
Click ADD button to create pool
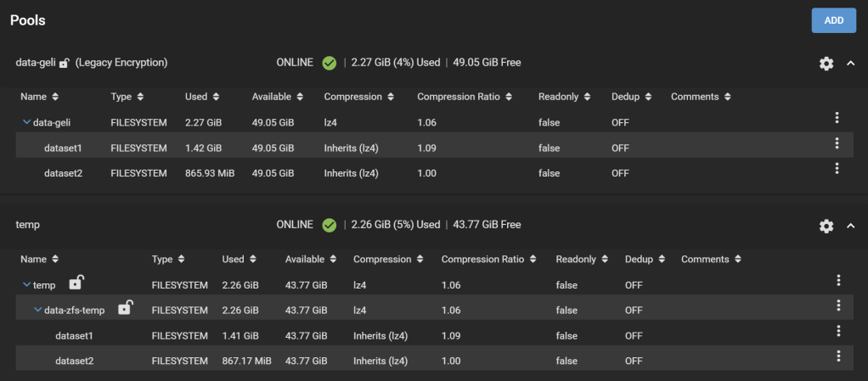click(x=833, y=20)
